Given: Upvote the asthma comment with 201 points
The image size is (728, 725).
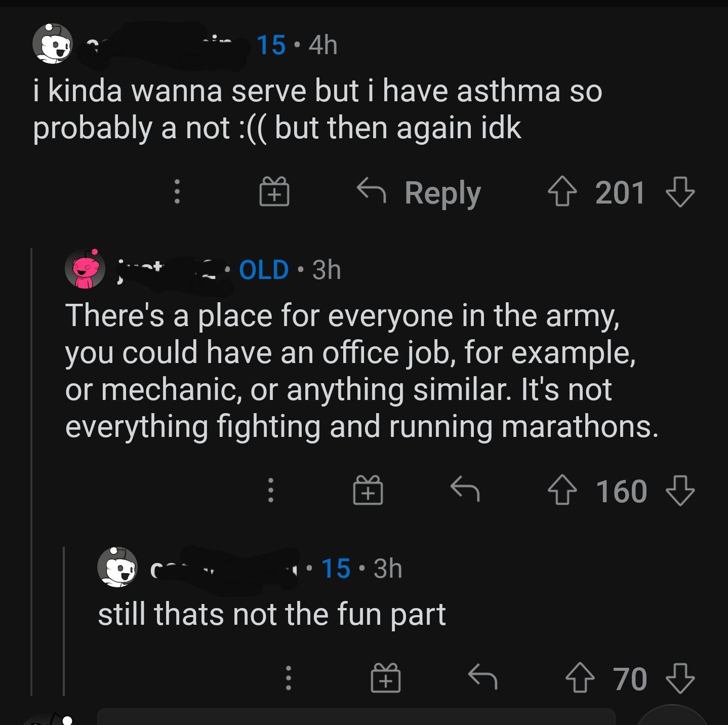Looking at the screenshot, I should coord(561,193).
